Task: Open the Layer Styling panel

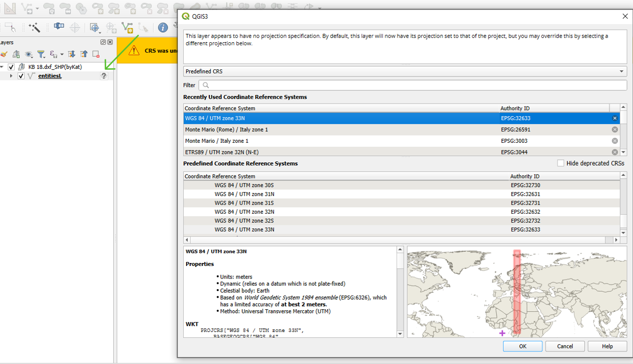Action: (4, 54)
